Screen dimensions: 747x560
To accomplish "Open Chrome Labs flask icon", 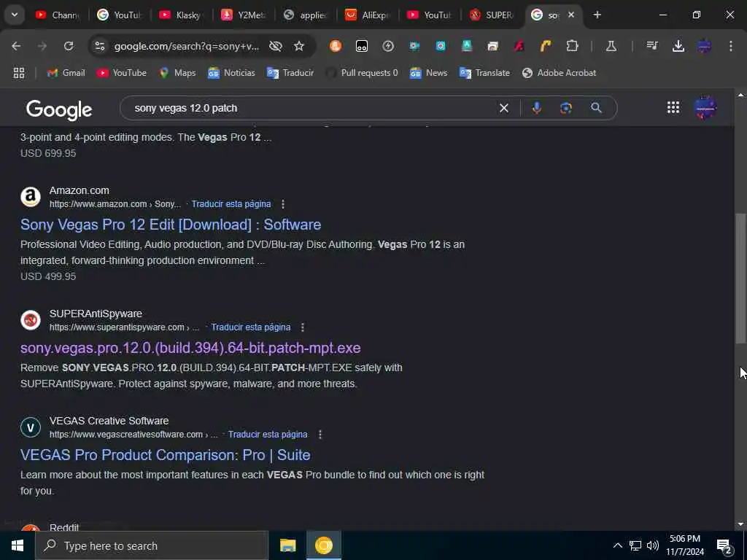I will pos(611,46).
